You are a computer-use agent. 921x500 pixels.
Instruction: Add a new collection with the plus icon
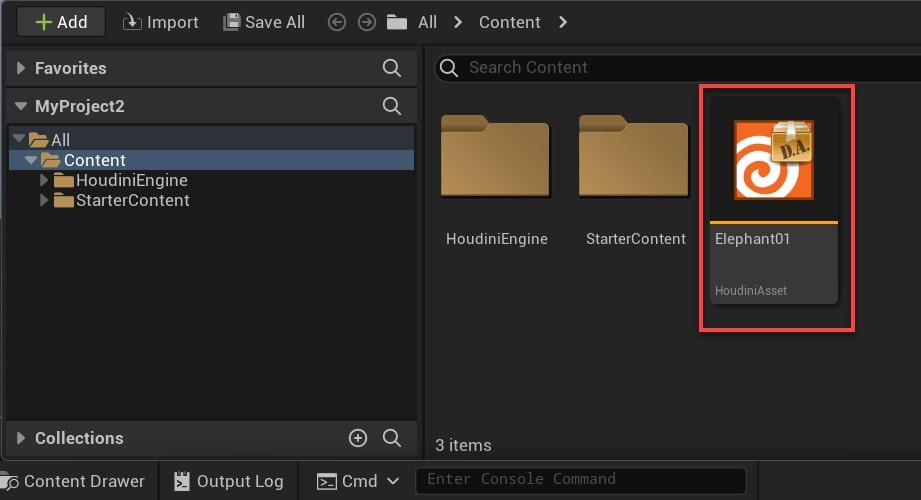coord(358,438)
